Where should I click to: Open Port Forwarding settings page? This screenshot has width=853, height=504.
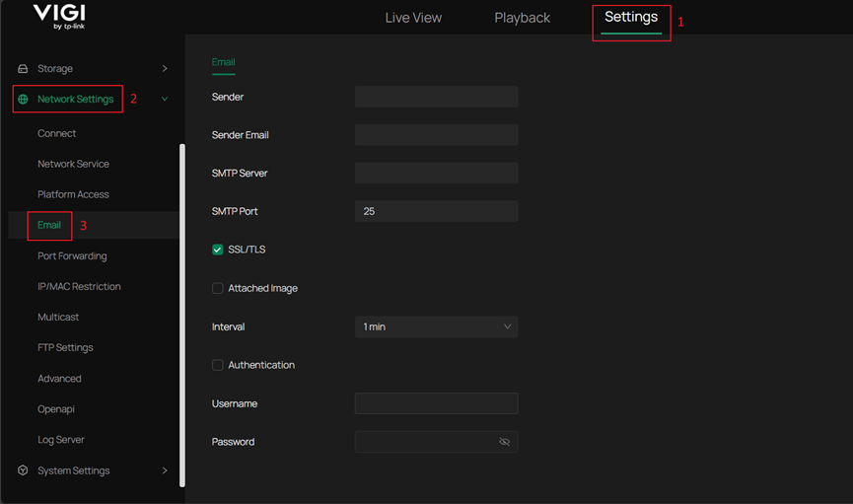pyautogui.click(x=72, y=256)
